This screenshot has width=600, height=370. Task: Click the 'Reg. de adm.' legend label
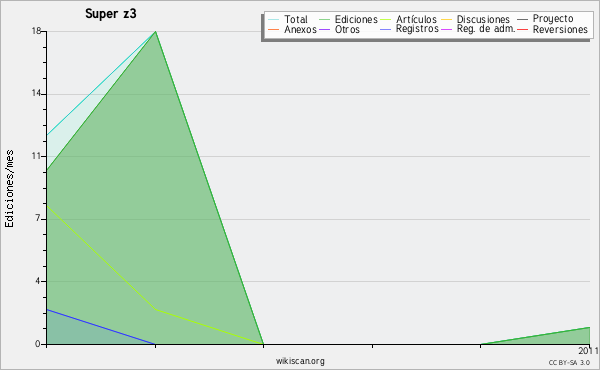click(486, 29)
